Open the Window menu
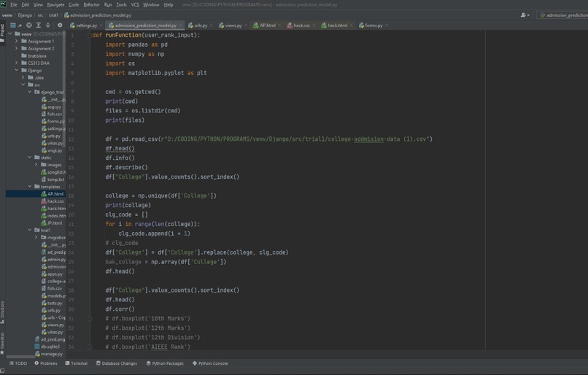Screen dimensions: 588x375 pos(151,5)
